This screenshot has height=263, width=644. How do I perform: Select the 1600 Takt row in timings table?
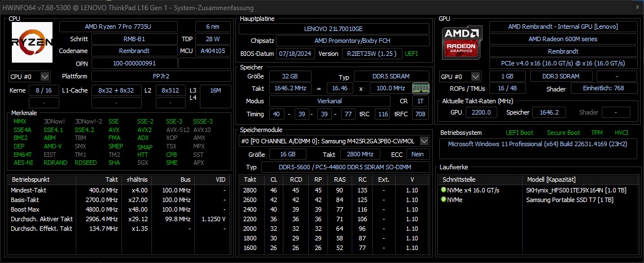tap(334, 248)
